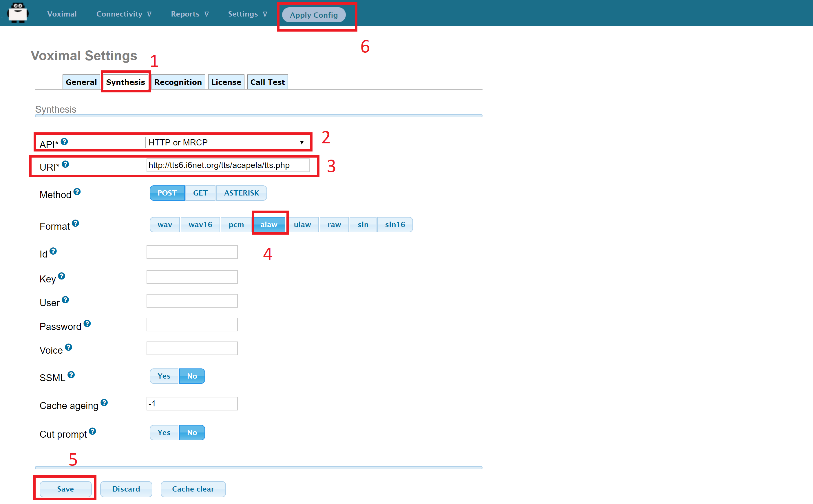Open the API dropdown HTTP or MRCP
Image resolution: width=813 pixels, height=504 pixels.
[x=226, y=142]
